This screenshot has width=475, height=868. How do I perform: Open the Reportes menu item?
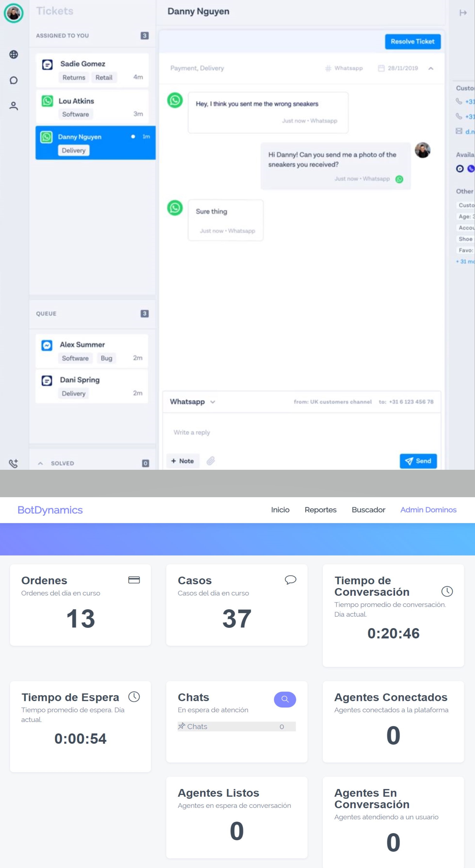click(320, 510)
